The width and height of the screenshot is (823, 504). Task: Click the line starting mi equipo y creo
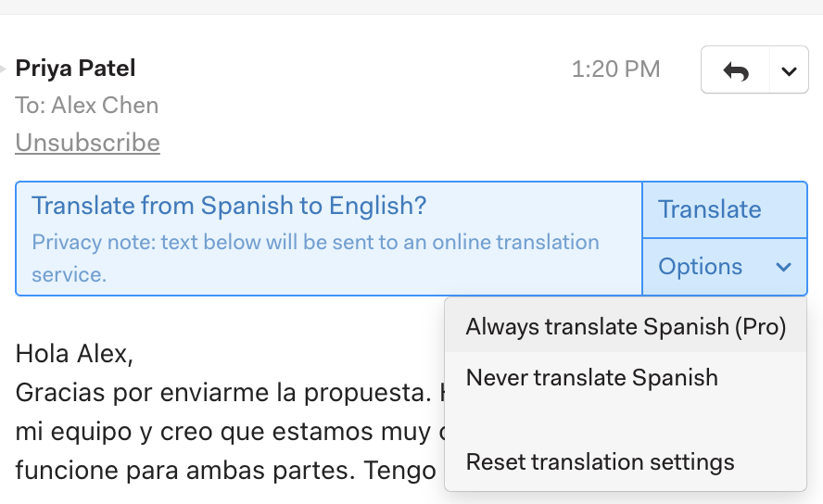coord(230,432)
